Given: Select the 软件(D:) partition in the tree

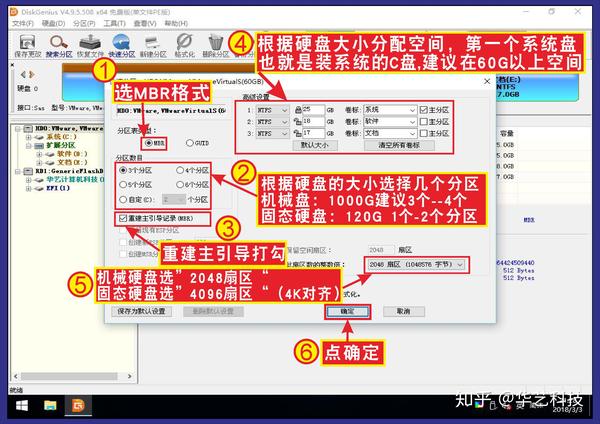Looking at the screenshot, I should [72, 154].
